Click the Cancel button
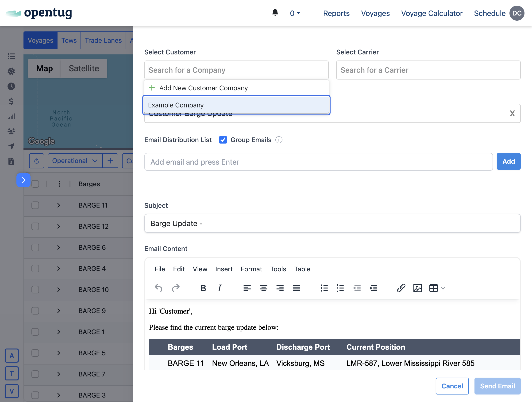The image size is (532, 402). point(452,386)
